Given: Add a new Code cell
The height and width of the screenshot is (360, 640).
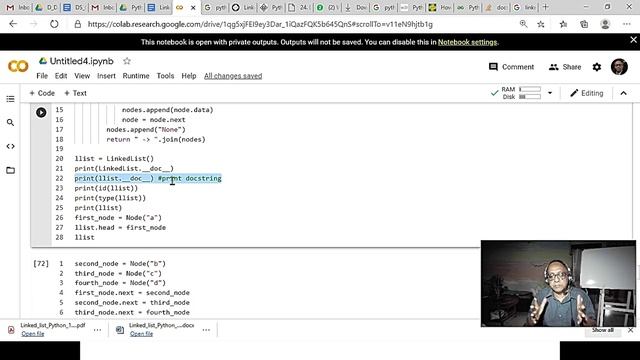Looking at the screenshot, I should [x=42, y=93].
